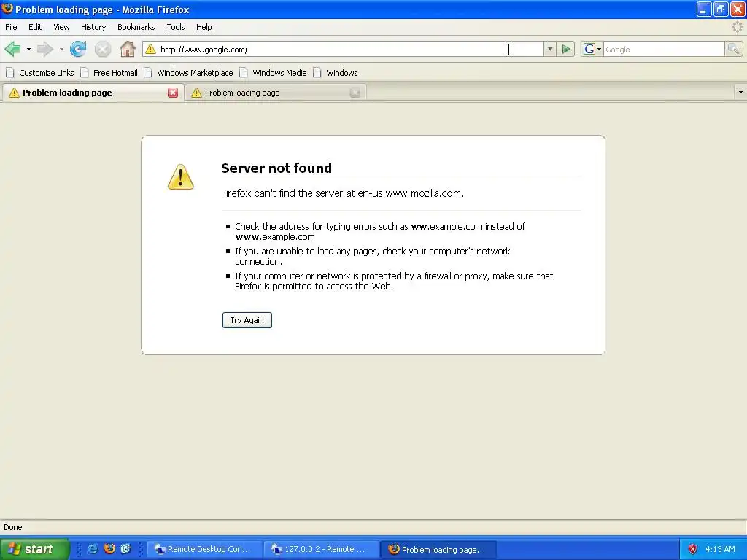Click the Problem loading page taskbar button
747x560 pixels.
click(x=438, y=550)
